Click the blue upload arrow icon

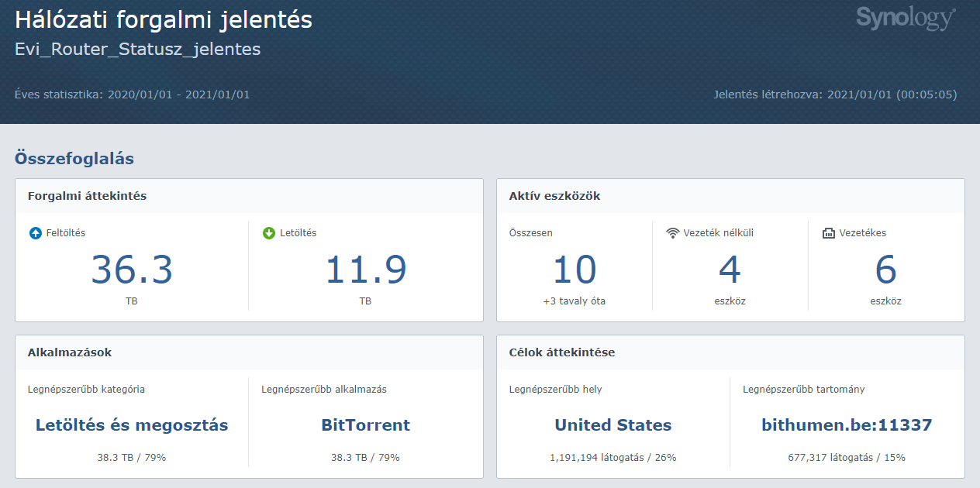tap(35, 233)
